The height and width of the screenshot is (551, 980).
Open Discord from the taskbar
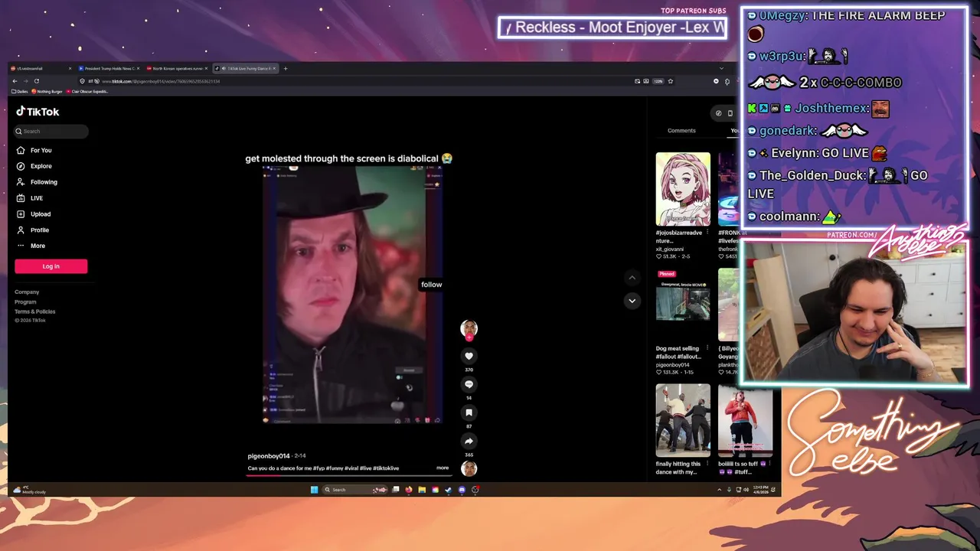pyautogui.click(x=462, y=490)
